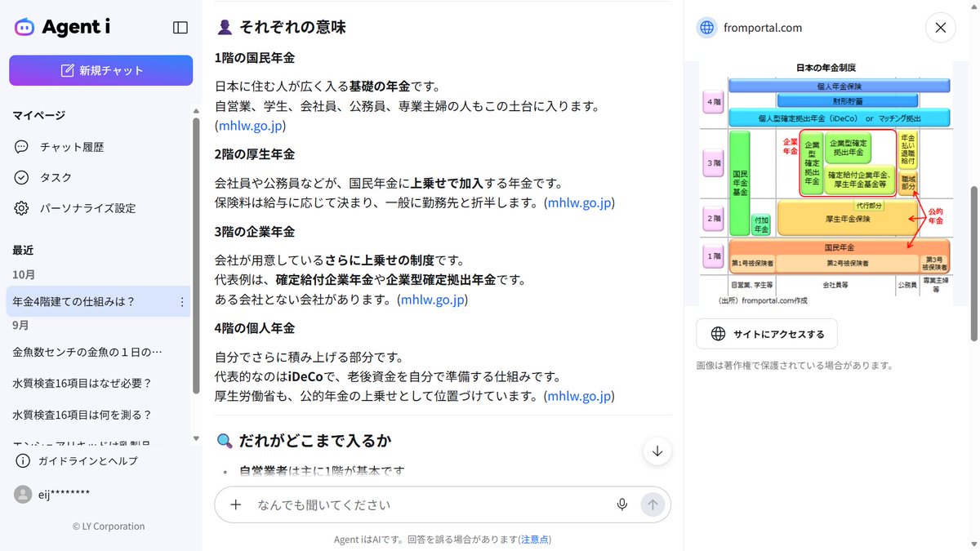This screenshot has width=980, height=551.
Task: Open the mhlw.go.jp link under 2階の厚生年金
Action: point(579,202)
